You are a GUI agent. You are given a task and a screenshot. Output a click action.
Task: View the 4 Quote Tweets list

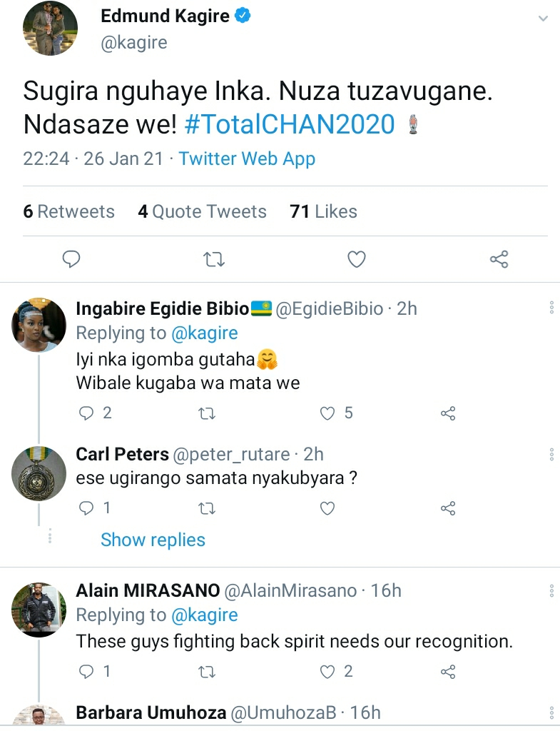[202, 211]
